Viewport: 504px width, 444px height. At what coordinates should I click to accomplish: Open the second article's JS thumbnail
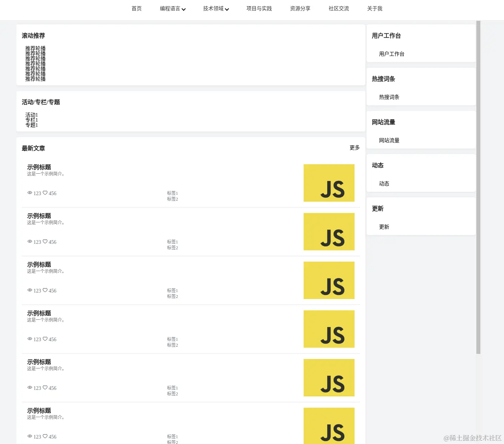(x=329, y=231)
